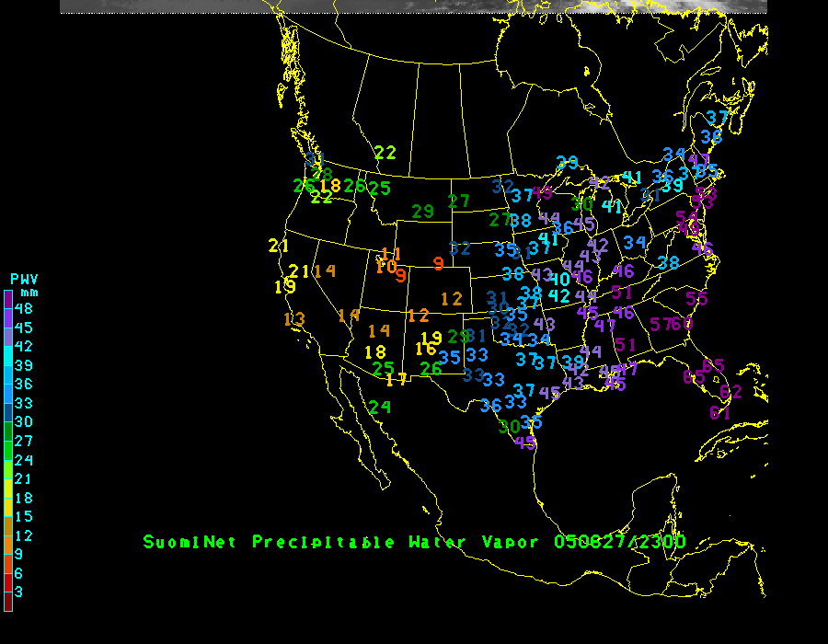The image size is (828, 644).
Task: Click the SuomiNet Precipitable Water Vapor title
Action: point(346,542)
